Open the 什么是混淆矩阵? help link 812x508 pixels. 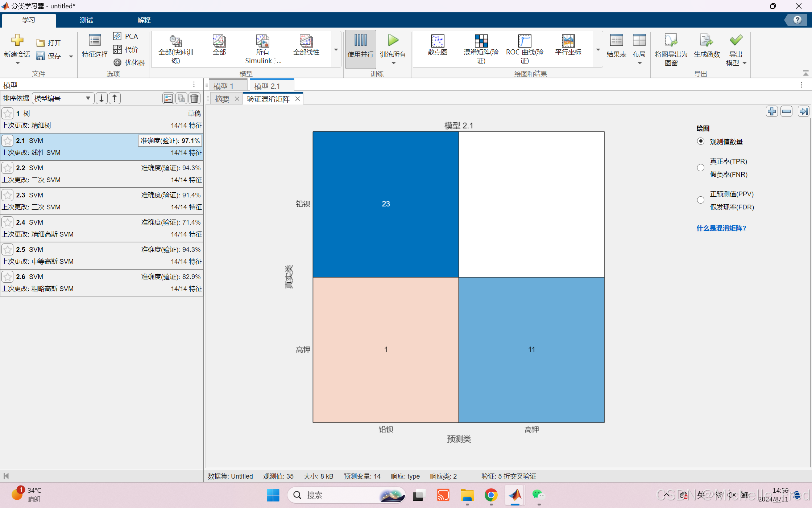[721, 228]
